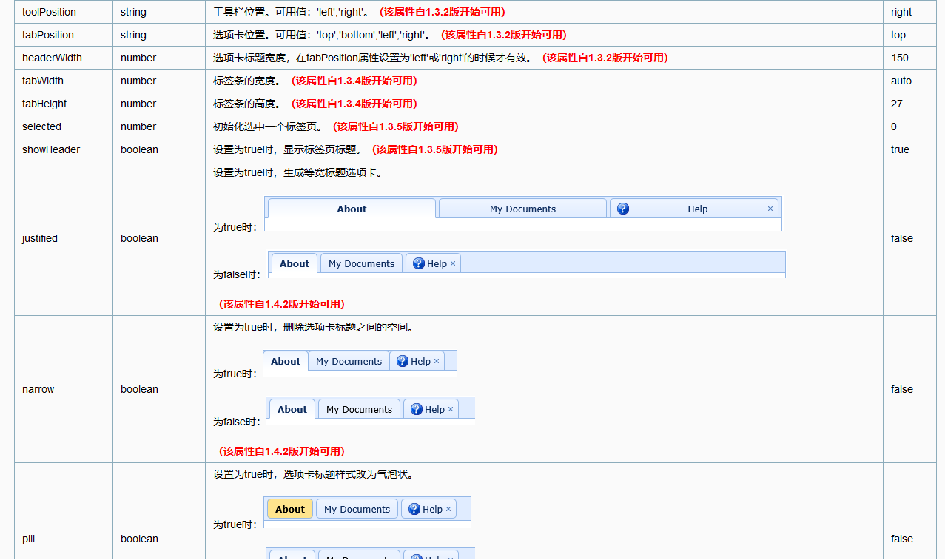This screenshot has height=560, width=945.
Task: Select About tab in narrow false sample
Action: pyautogui.click(x=292, y=409)
